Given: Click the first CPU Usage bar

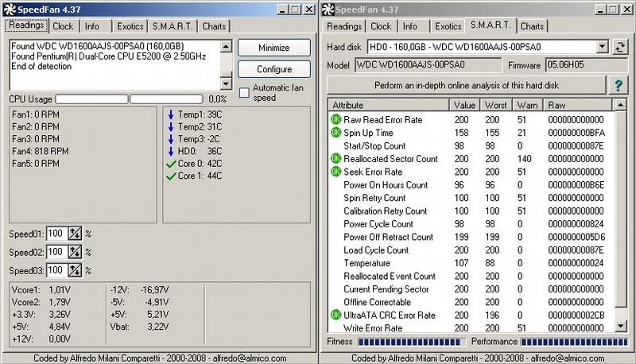Looking at the screenshot, I should (91, 99).
